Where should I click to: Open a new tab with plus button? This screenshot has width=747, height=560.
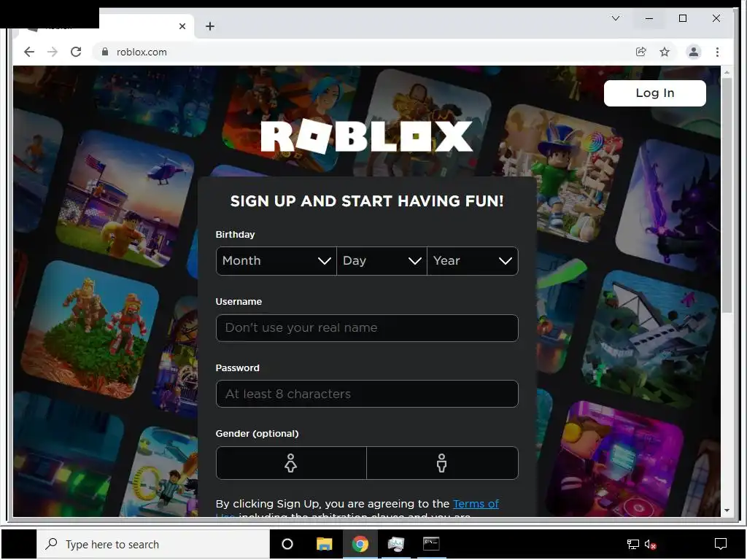coord(210,26)
